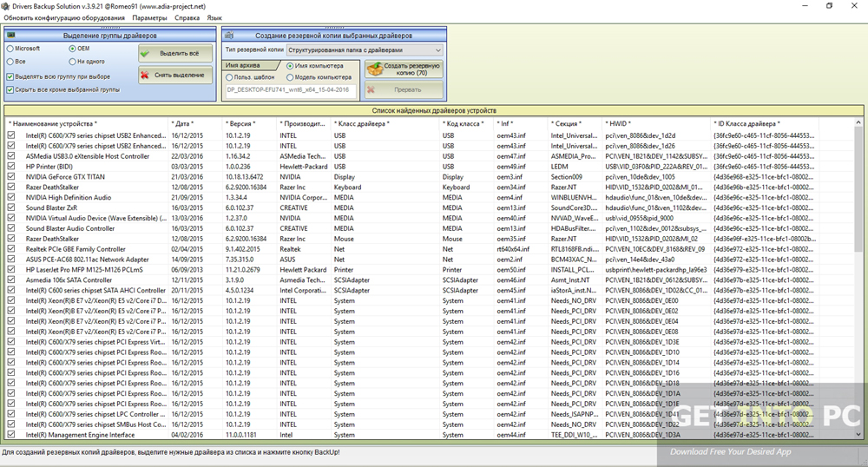Select the C600/X79 chipset SMBus Host Co... row

(412, 424)
